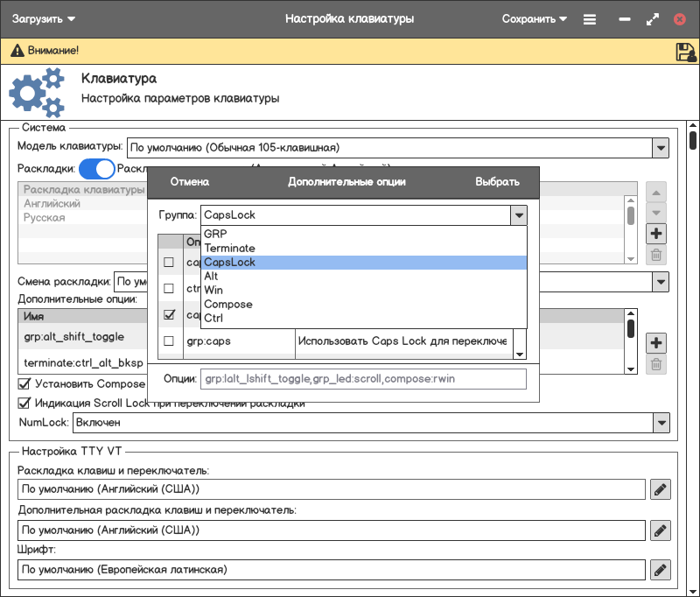Viewport: 700px width, 597px height.
Task: Open the NumLock dropdown
Action: (x=661, y=423)
